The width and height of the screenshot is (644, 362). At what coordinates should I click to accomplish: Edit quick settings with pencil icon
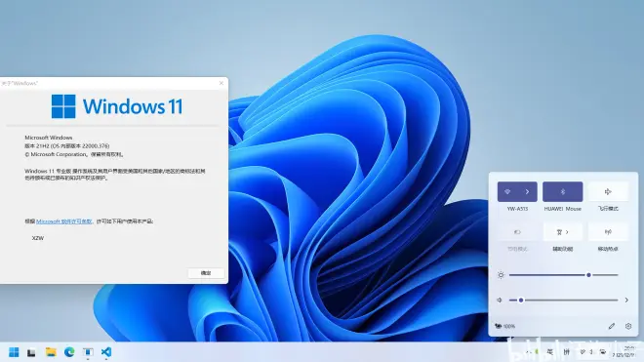click(612, 326)
